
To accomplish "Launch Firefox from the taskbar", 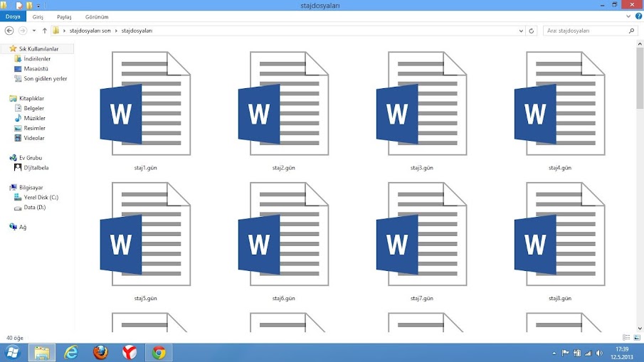I will coord(100,353).
